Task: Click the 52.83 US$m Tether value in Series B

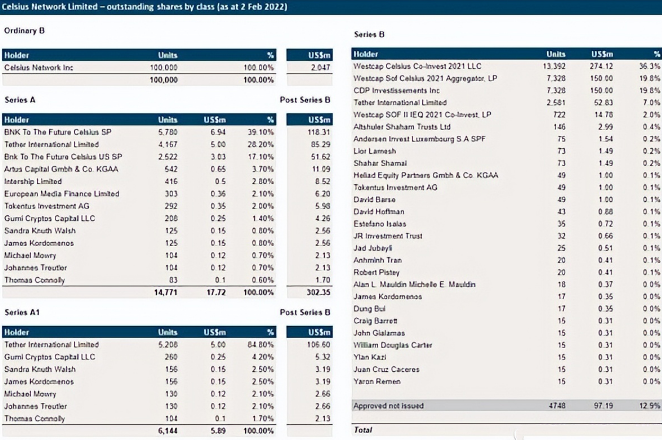Action: [603, 103]
